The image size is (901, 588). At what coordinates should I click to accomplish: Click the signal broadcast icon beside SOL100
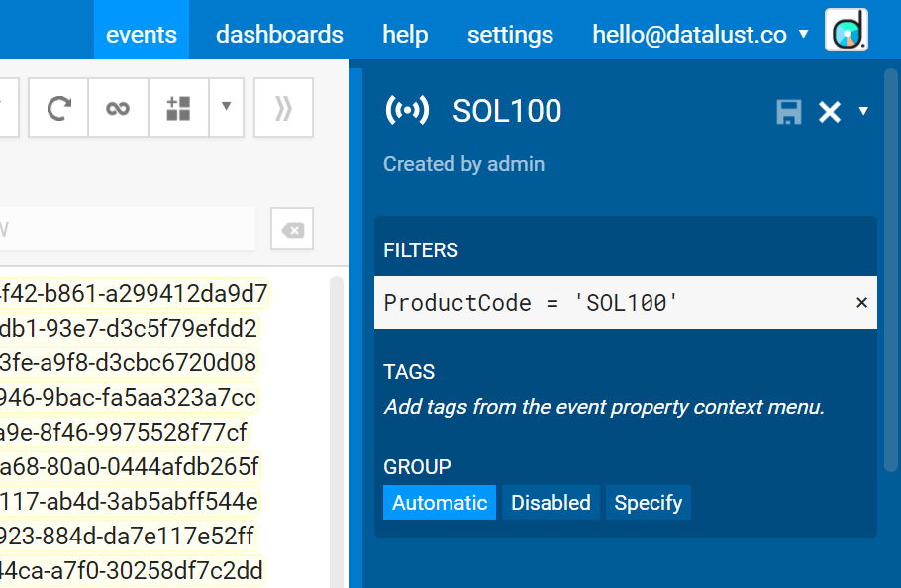tap(407, 110)
